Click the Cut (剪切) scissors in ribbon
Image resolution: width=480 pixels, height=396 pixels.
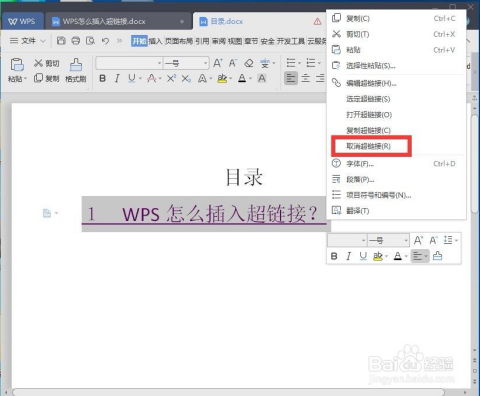click(46, 63)
